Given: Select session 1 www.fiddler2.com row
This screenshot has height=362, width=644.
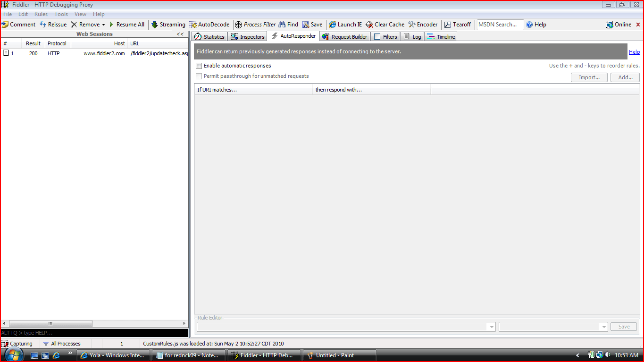Looking at the screenshot, I should tap(94, 53).
